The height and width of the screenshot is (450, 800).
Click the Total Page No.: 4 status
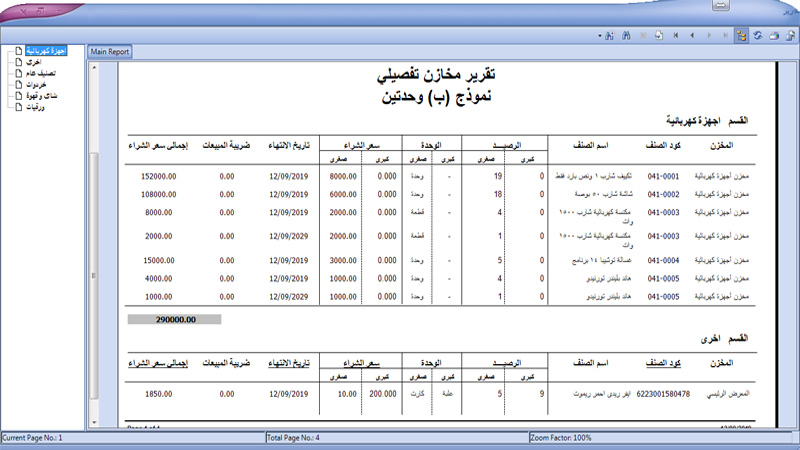293,438
